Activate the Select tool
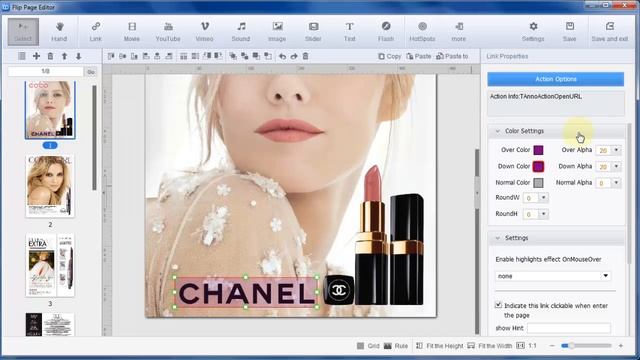Image resolution: width=640 pixels, height=360 pixels. (23, 32)
